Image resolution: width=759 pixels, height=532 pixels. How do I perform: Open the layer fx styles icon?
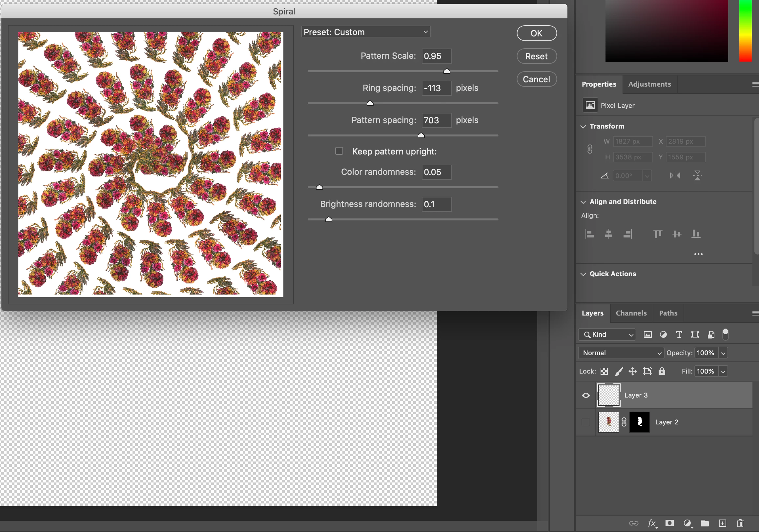pyautogui.click(x=651, y=523)
